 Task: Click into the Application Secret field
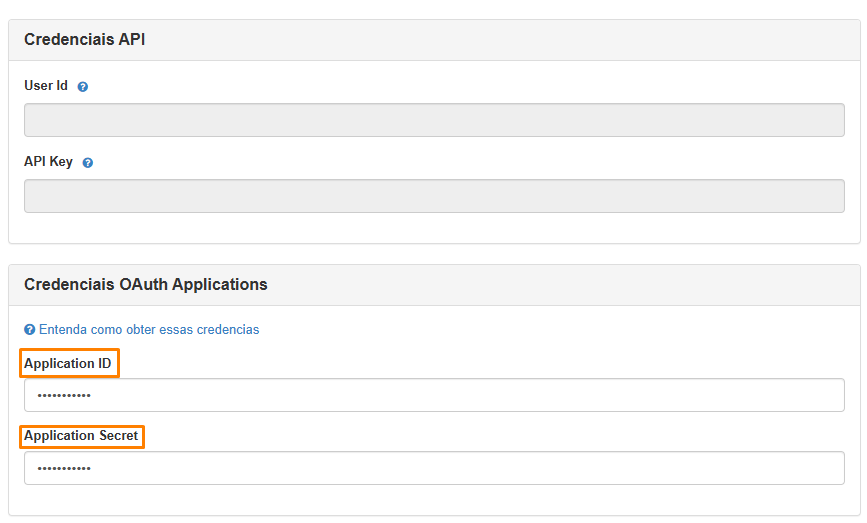point(434,468)
